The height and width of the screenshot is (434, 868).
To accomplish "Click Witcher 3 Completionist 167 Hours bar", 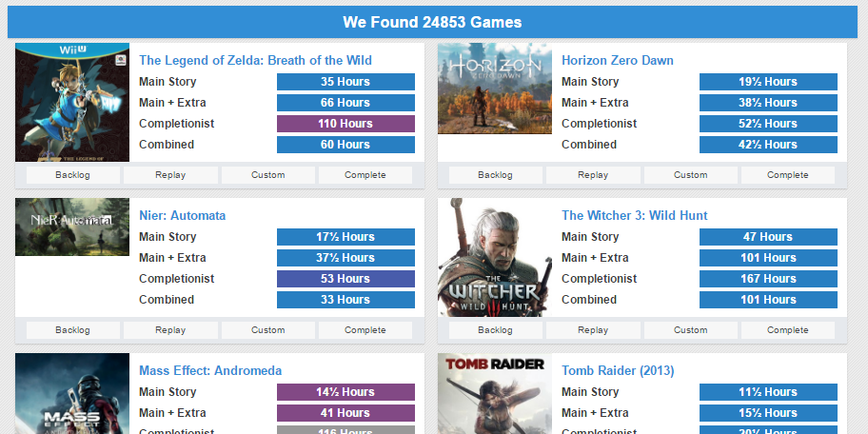I will (768, 279).
